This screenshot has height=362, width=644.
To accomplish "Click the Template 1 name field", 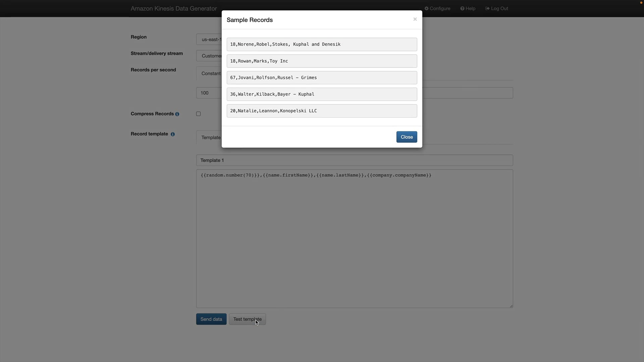I will (354, 160).
